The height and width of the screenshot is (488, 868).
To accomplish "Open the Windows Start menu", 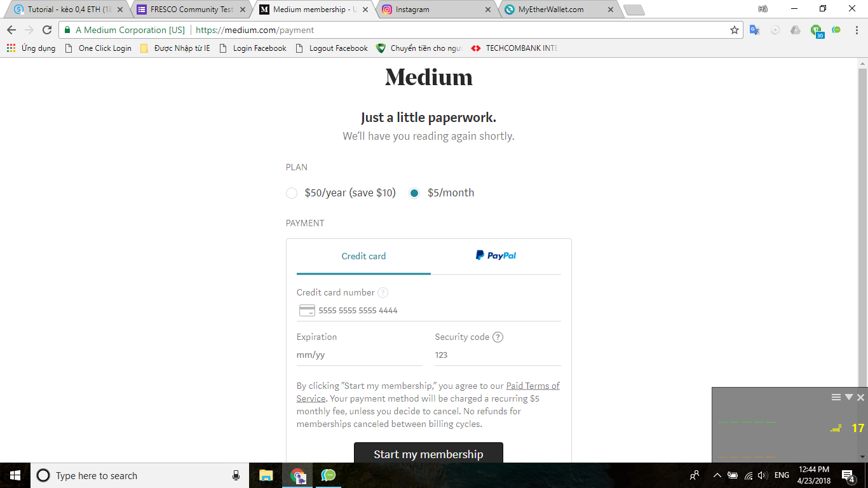I will [15, 475].
